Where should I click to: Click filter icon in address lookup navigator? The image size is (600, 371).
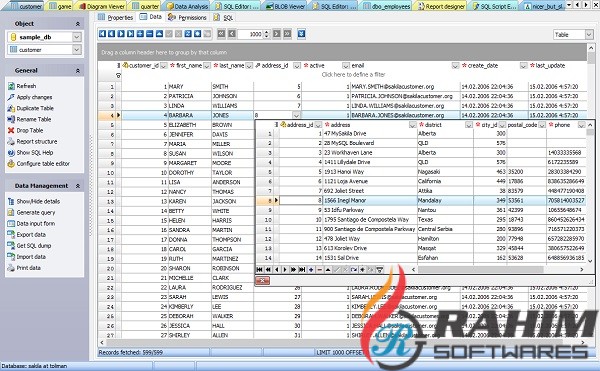tap(380, 270)
